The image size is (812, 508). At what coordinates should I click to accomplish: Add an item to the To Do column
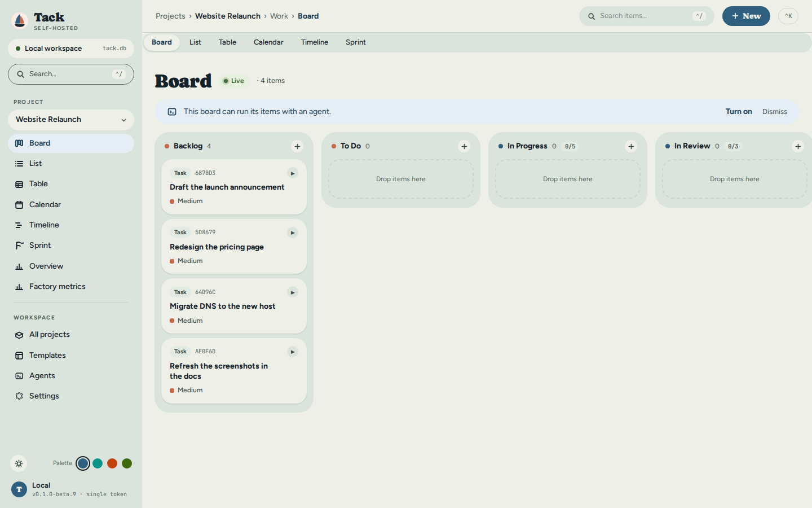pyautogui.click(x=464, y=147)
